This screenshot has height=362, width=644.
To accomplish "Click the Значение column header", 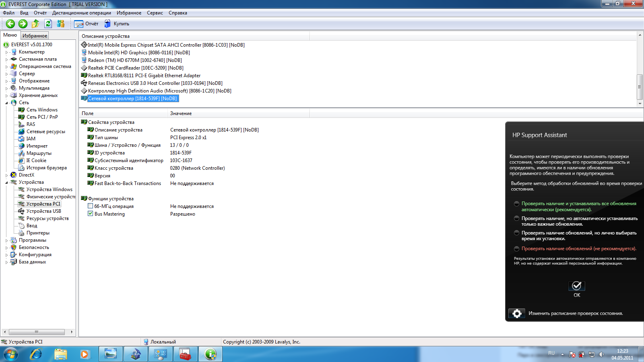I will tap(238, 113).
